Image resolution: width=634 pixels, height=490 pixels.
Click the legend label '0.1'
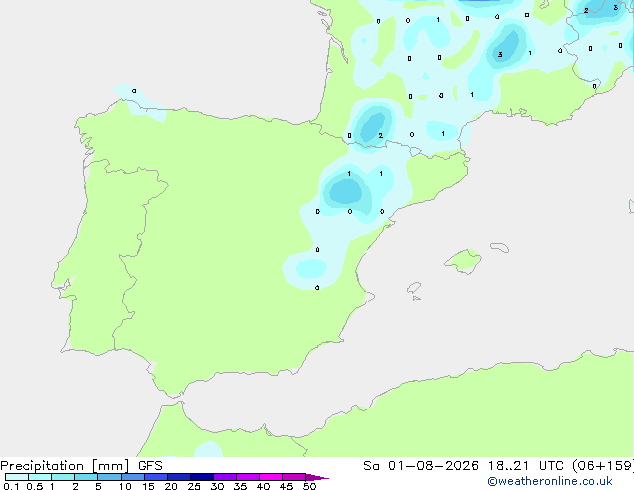[x=11, y=486]
